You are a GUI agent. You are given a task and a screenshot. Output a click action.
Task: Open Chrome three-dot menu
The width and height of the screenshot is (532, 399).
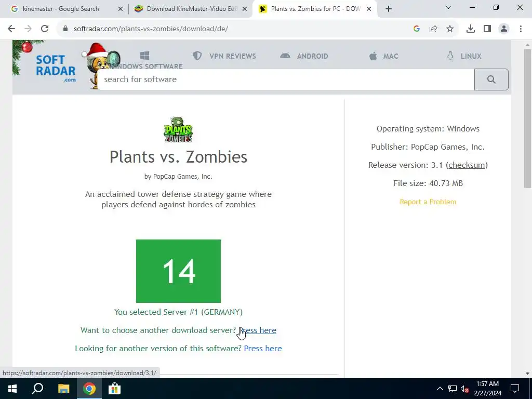(x=521, y=29)
